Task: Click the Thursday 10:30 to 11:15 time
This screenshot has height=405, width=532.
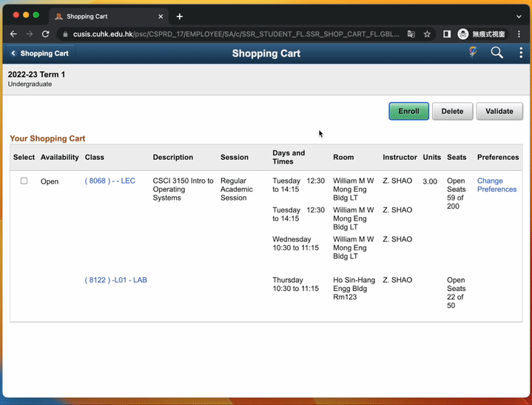Action: (x=295, y=284)
